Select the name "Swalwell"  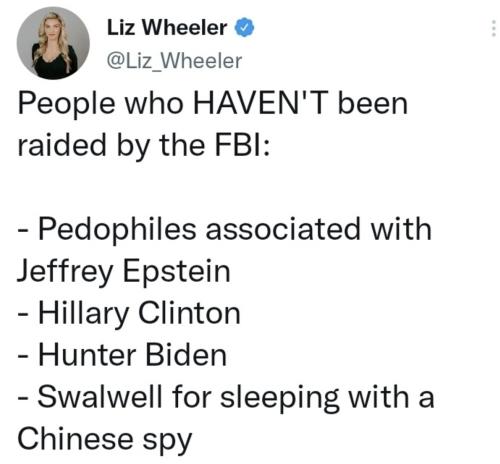point(100,397)
